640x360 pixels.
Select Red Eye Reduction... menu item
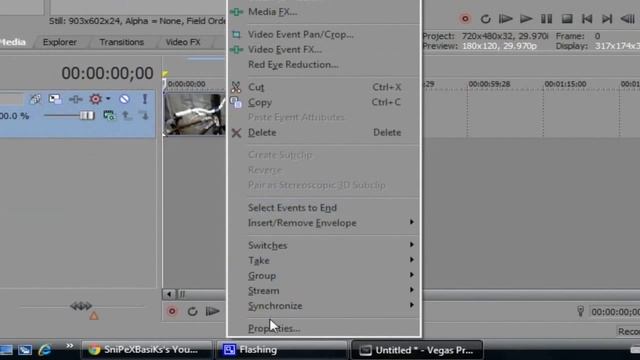293,64
